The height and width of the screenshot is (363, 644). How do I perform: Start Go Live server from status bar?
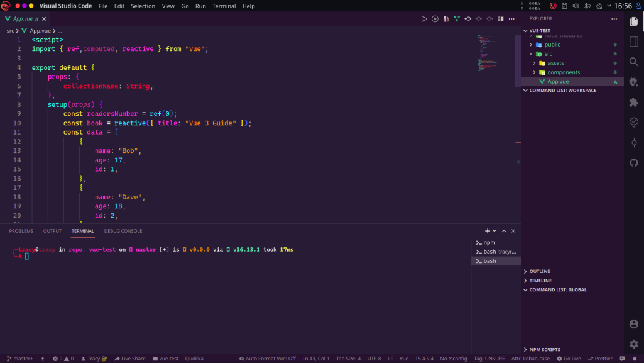click(x=570, y=358)
